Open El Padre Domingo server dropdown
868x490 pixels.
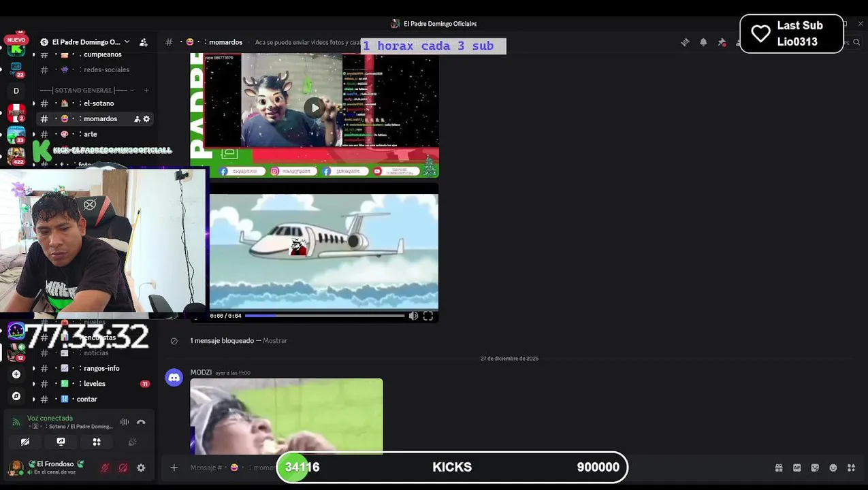(x=86, y=42)
